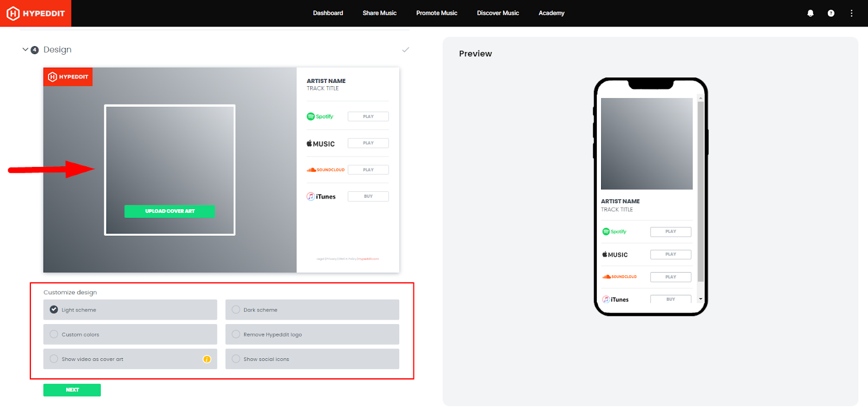
Task: Click the Design section heading
Action: [x=58, y=50]
